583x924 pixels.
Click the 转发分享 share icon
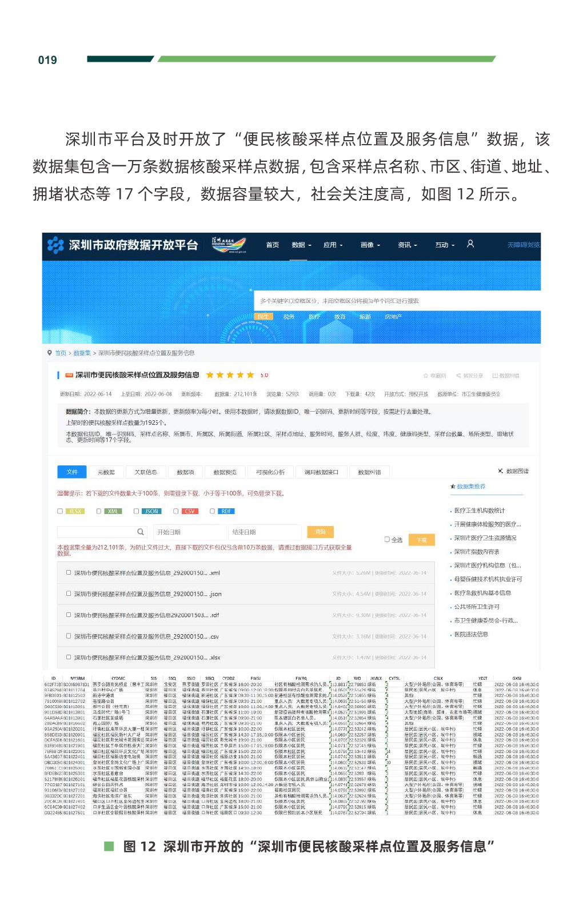click(x=458, y=376)
